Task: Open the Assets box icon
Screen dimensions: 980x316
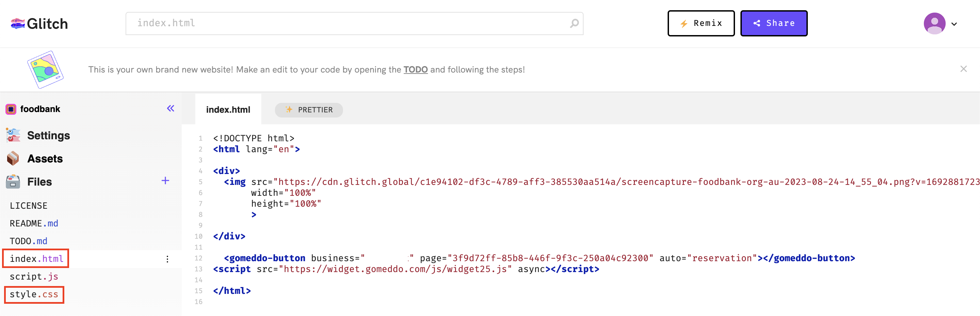Action: point(13,158)
